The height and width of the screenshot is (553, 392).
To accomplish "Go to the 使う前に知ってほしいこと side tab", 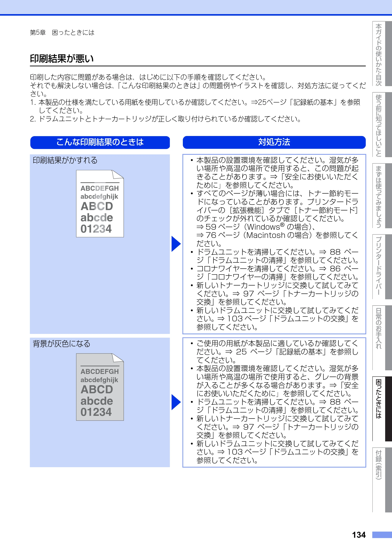I will [382, 125].
